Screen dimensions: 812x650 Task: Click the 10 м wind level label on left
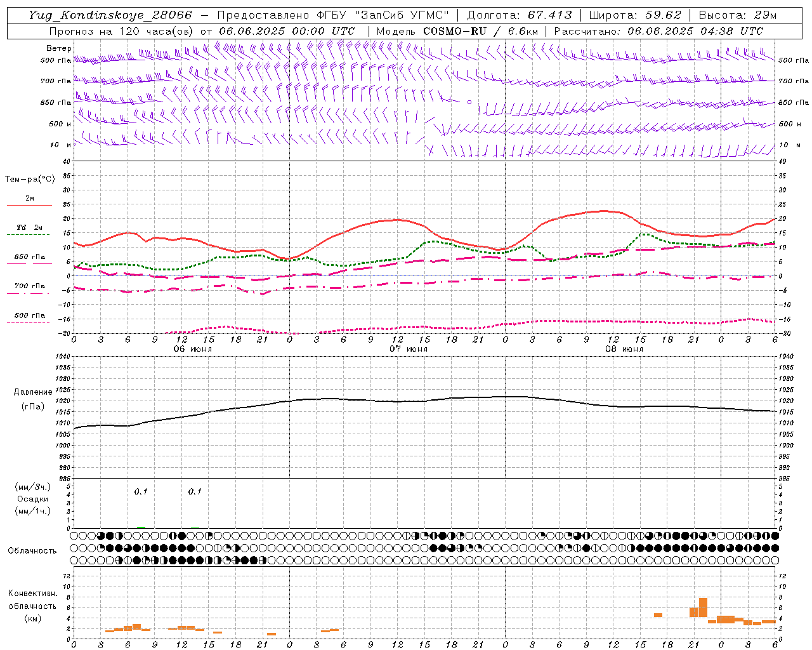60,145
